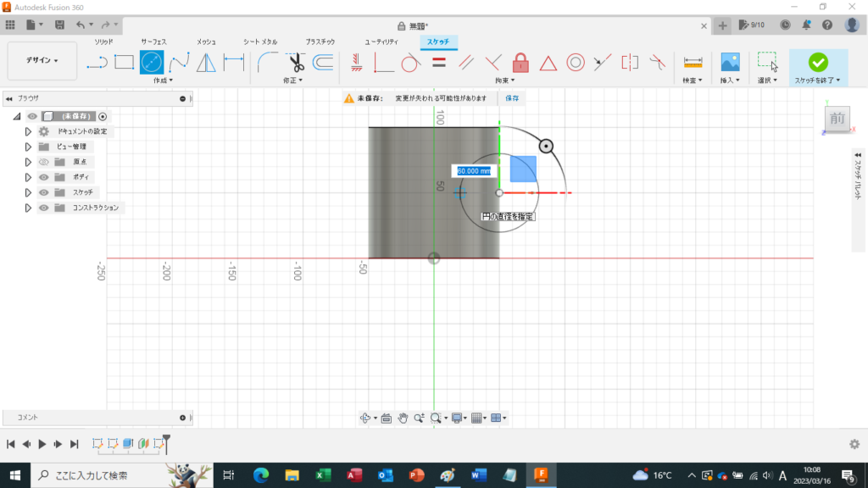Select the Circle sketch tool

151,63
